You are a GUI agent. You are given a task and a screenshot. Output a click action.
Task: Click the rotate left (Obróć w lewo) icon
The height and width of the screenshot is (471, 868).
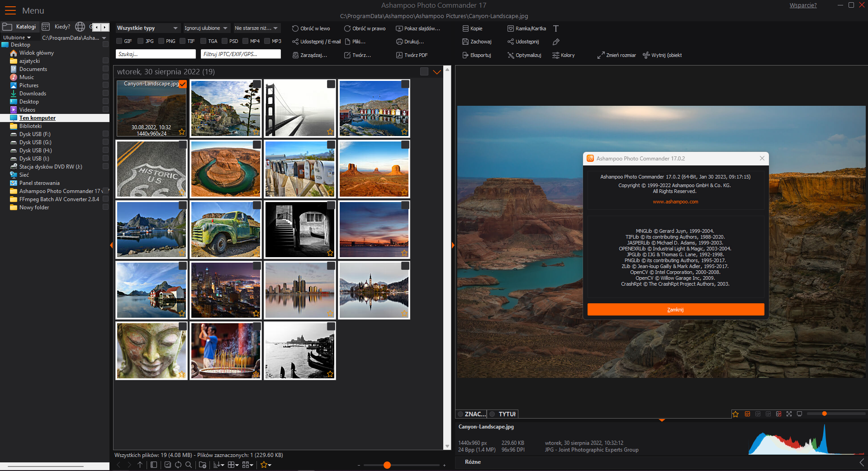(295, 28)
